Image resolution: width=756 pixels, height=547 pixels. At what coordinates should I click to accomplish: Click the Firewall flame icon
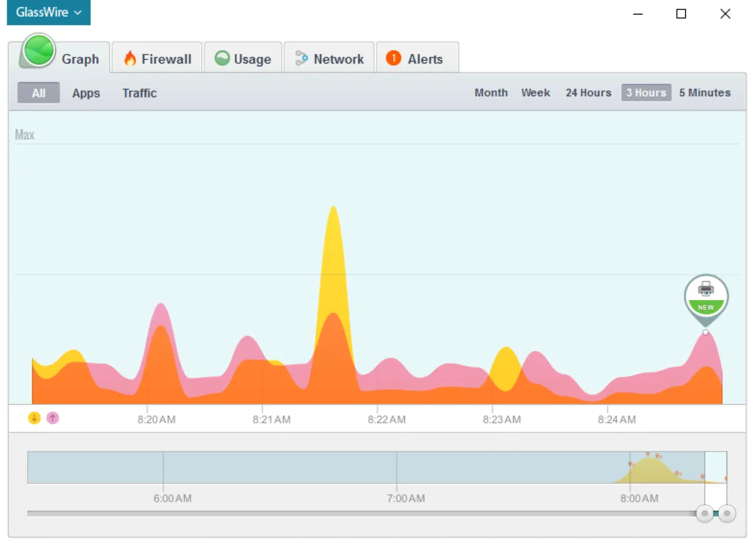coord(130,59)
